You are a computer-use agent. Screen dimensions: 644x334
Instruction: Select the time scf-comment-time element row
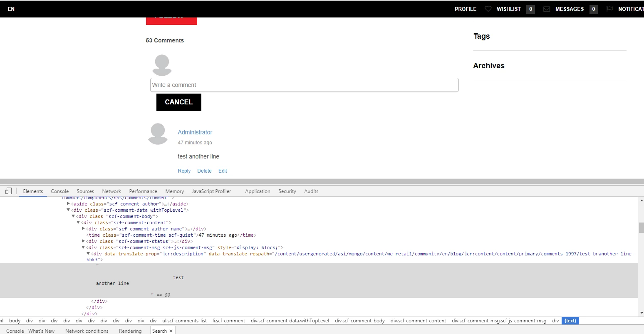[x=171, y=235]
